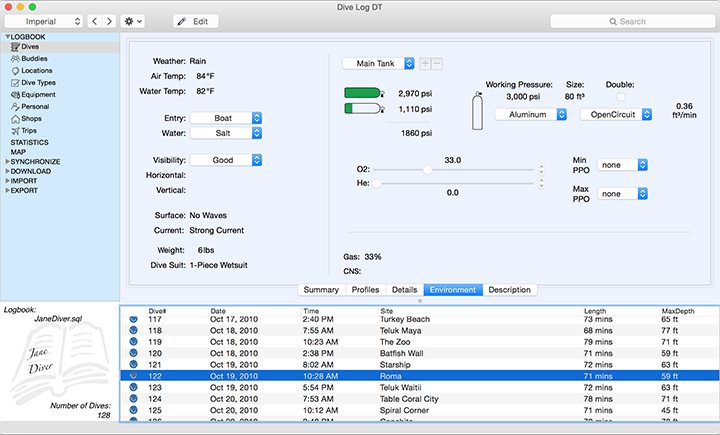Open STATISTICS in the sidebar

click(29, 142)
